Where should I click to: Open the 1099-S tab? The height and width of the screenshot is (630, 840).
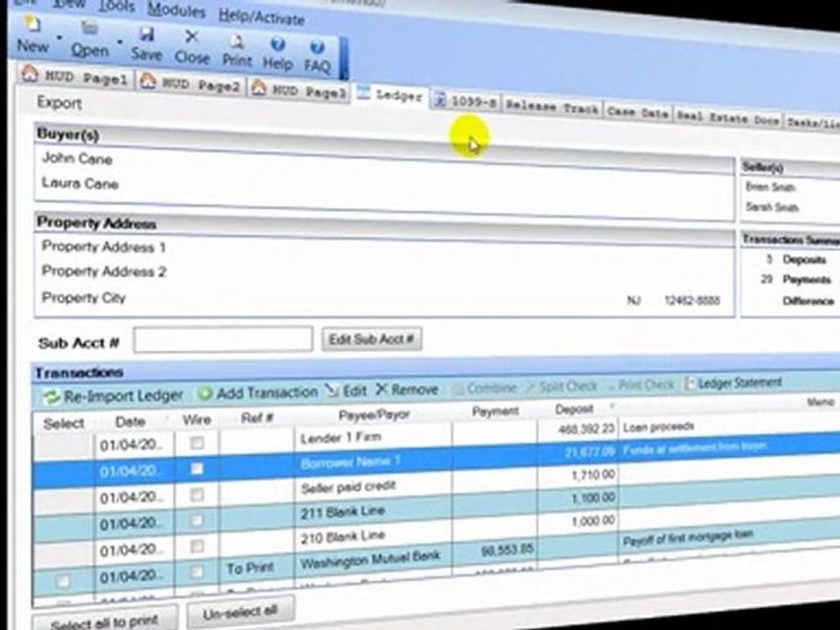(465, 100)
